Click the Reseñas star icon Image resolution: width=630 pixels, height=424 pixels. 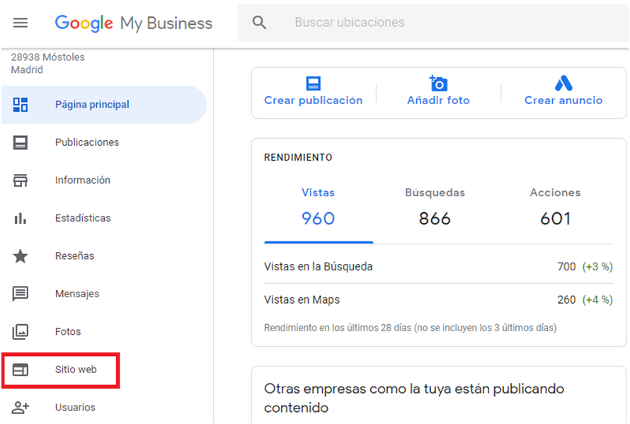click(20, 256)
